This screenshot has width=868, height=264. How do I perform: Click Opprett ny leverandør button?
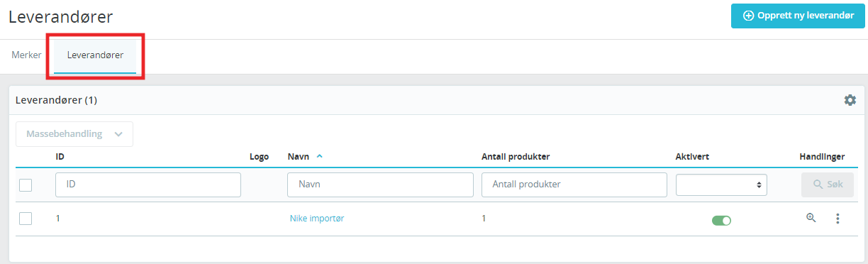[799, 16]
